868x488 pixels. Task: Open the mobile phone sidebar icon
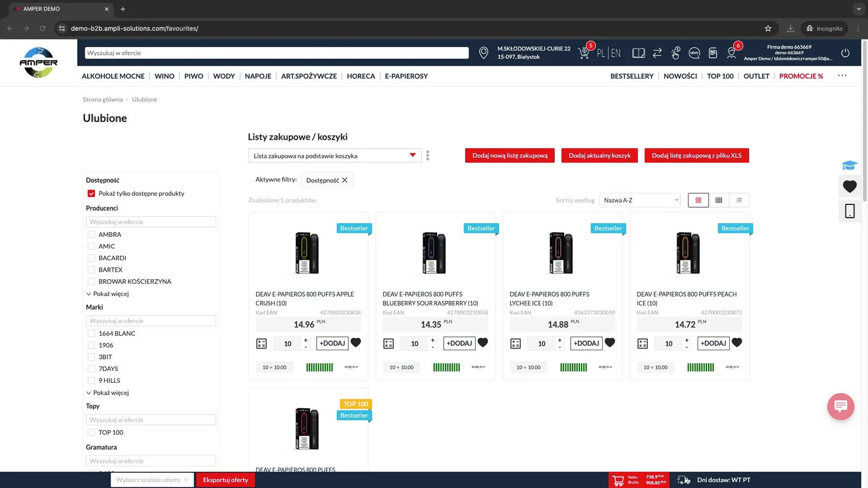tap(850, 211)
